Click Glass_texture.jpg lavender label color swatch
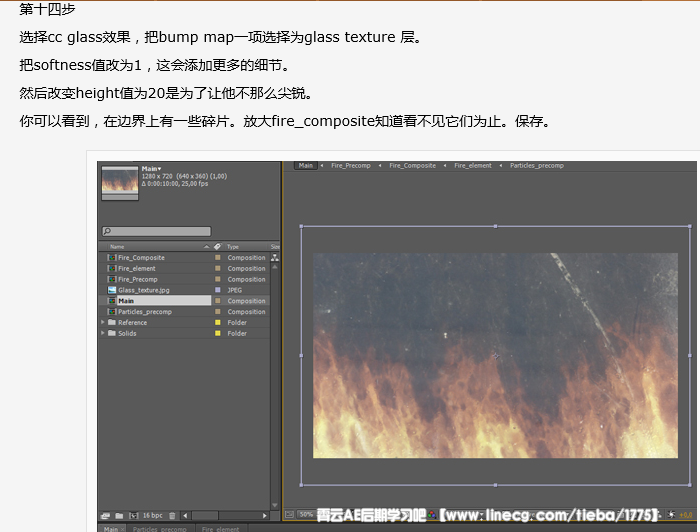700x532 pixels. (x=217, y=290)
